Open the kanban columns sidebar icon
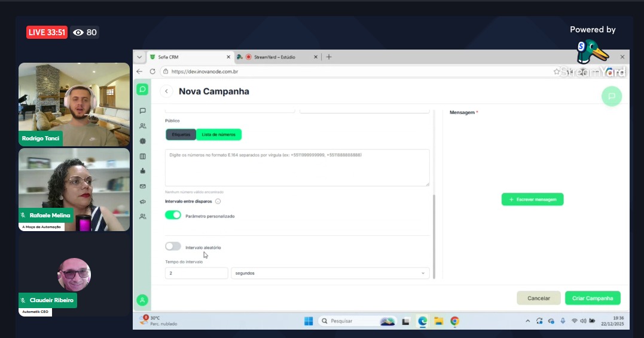644x338 pixels. pyautogui.click(x=142, y=156)
